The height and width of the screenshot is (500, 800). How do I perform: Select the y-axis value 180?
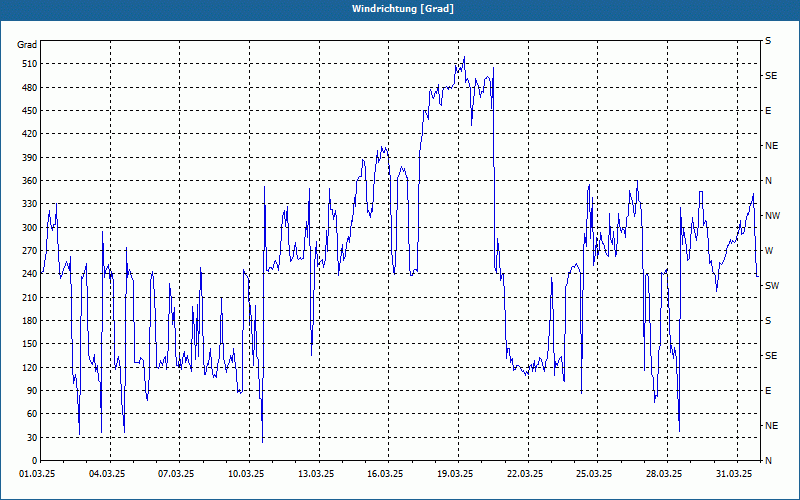click(x=30, y=321)
